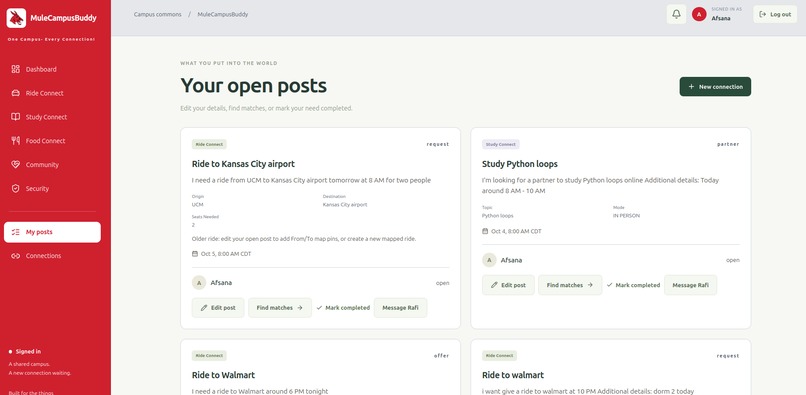This screenshot has width=806, height=395.
Task: Select My posts in sidebar
Action: pos(52,232)
